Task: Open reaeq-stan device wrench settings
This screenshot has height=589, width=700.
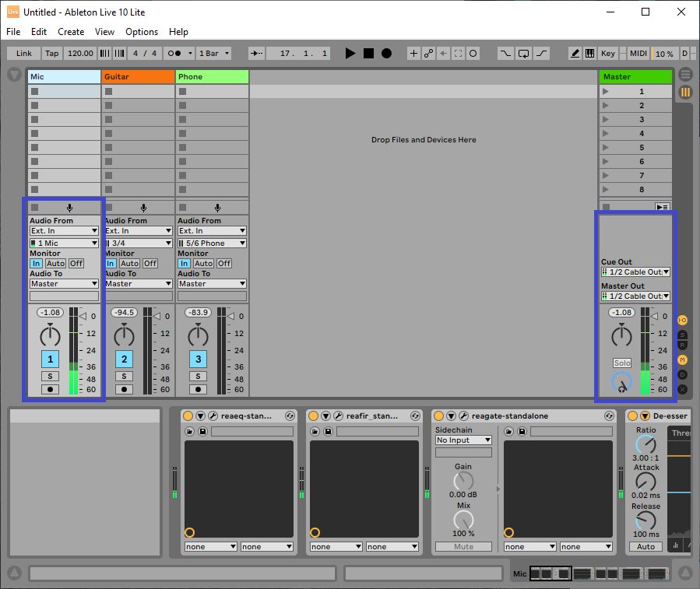Action: [213, 416]
